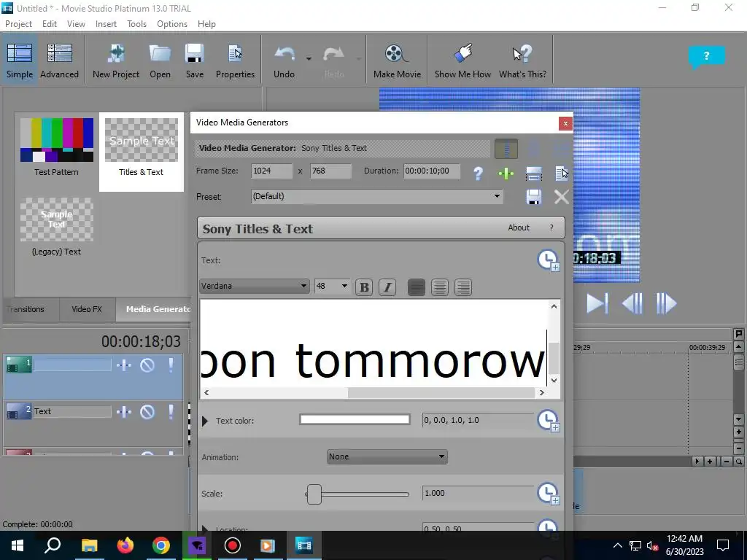Launch Show Me How tutorials
Screen dimensions: 747x560
click(x=462, y=61)
